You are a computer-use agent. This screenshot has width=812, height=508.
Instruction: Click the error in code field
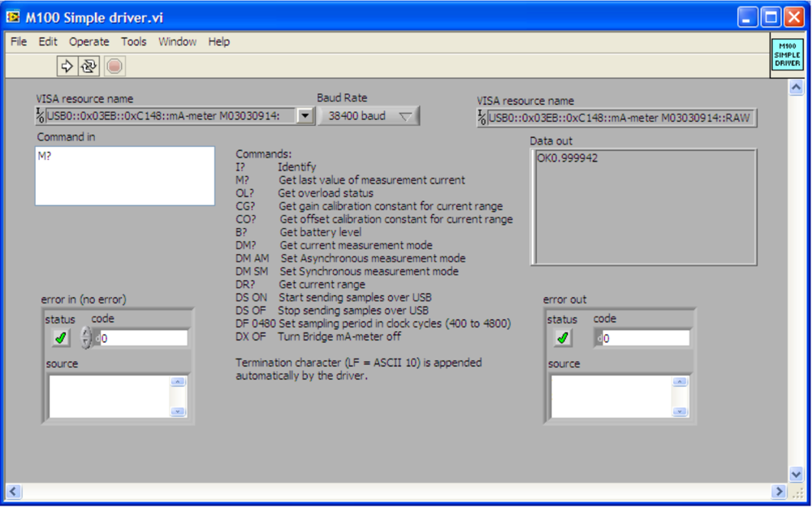point(143,338)
